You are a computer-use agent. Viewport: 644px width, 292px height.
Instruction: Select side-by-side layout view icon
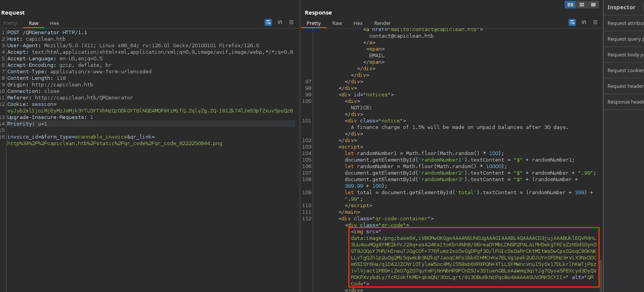point(570,5)
